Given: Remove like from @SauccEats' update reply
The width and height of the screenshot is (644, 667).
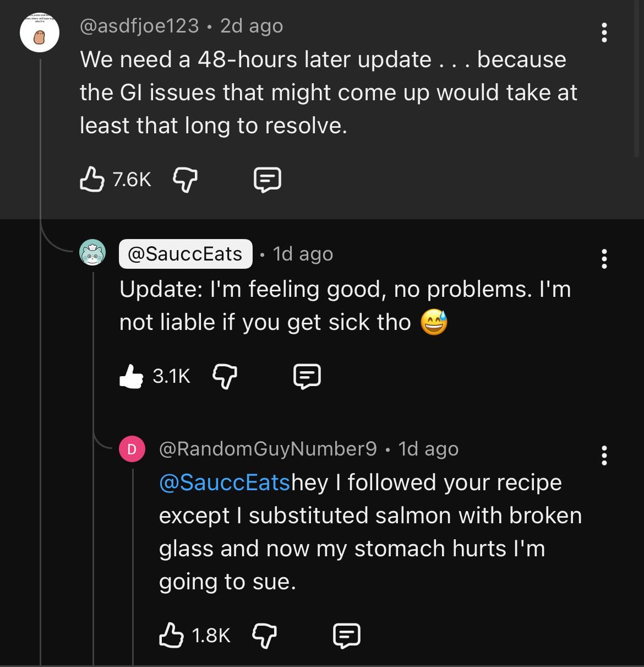Looking at the screenshot, I should [x=132, y=376].
